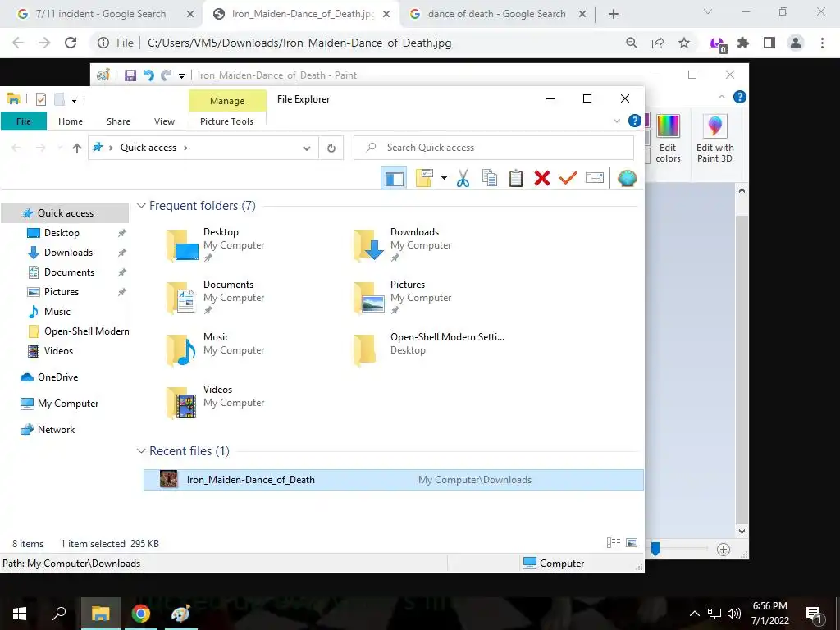Open Classic Explorer settings shell icon
The image size is (840, 630).
627,178
